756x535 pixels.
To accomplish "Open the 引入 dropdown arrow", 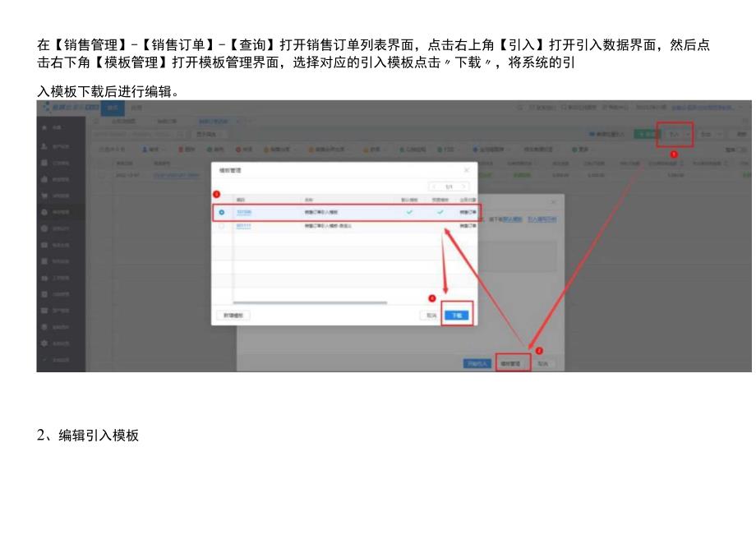I will click(687, 133).
